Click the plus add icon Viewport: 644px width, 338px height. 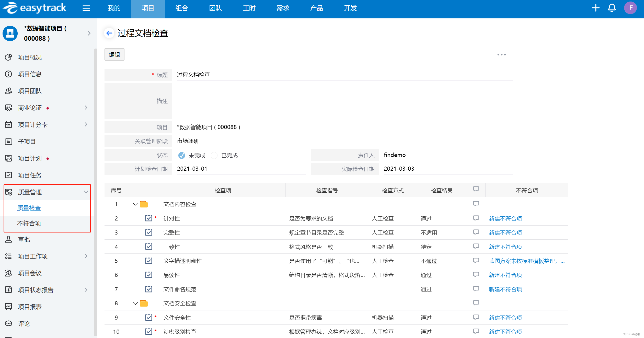596,8
